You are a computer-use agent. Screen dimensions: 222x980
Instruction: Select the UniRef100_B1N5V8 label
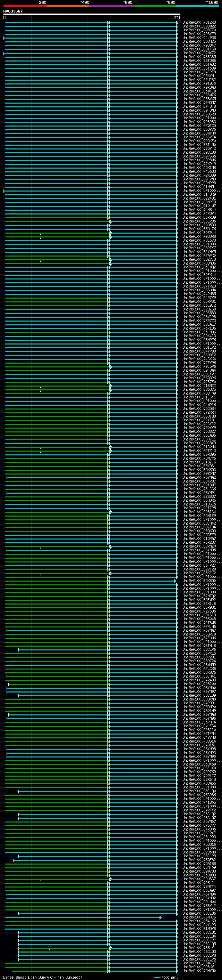199,929
